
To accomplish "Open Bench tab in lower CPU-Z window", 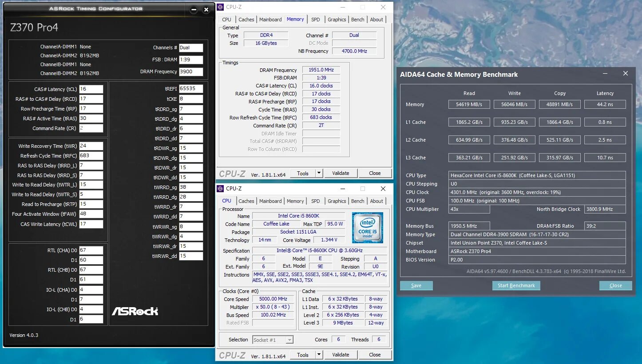I will (x=357, y=201).
